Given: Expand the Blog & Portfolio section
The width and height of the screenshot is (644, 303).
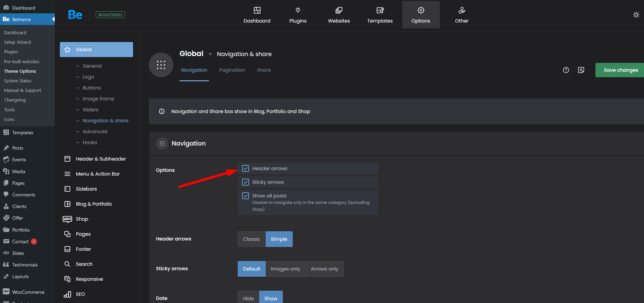Looking at the screenshot, I should 96,204.
